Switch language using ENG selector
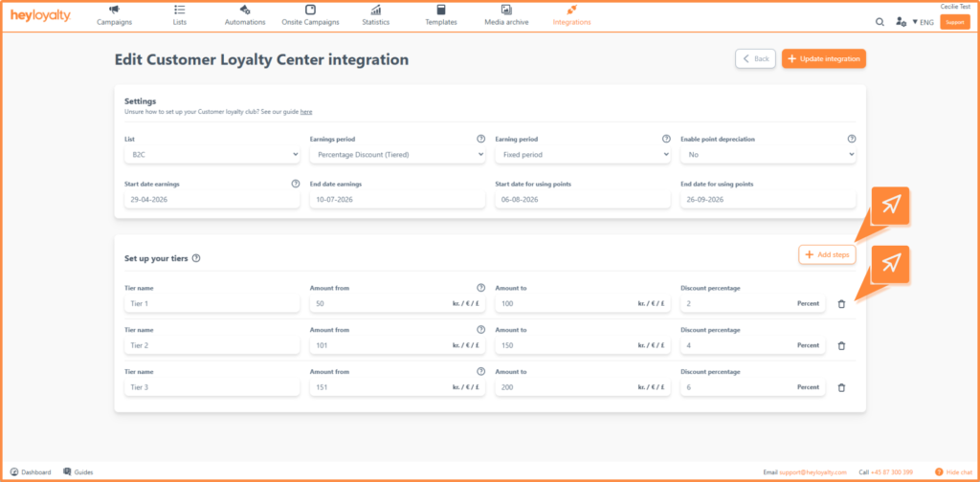This screenshot has height=482, width=980. tap(924, 22)
